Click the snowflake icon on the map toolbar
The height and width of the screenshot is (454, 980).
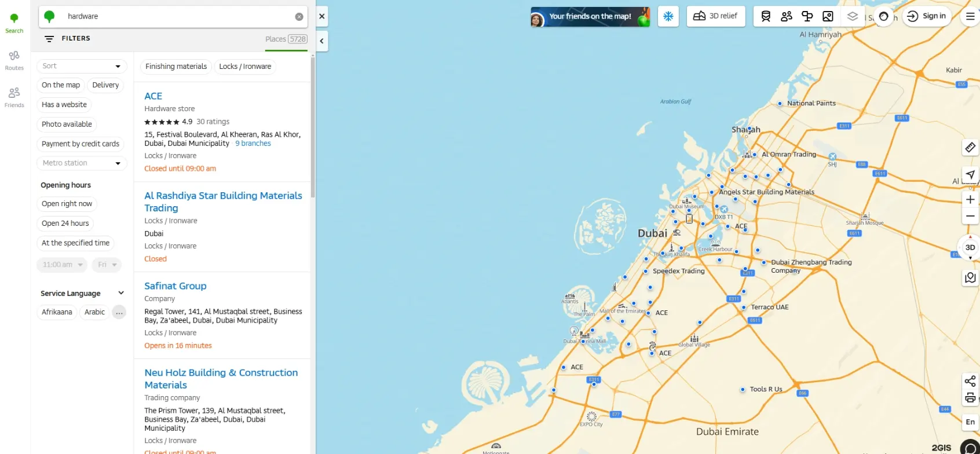tap(668, 16)
